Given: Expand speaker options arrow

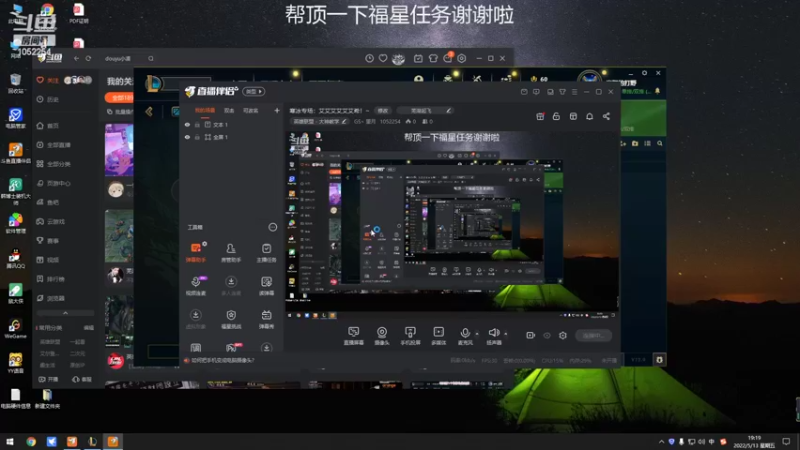Looking at the screenshot, I should point(506,334).
